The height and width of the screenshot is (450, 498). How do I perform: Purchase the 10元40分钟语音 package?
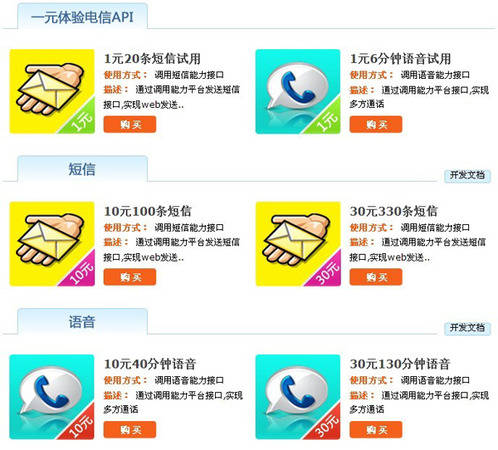click(130, 430)
